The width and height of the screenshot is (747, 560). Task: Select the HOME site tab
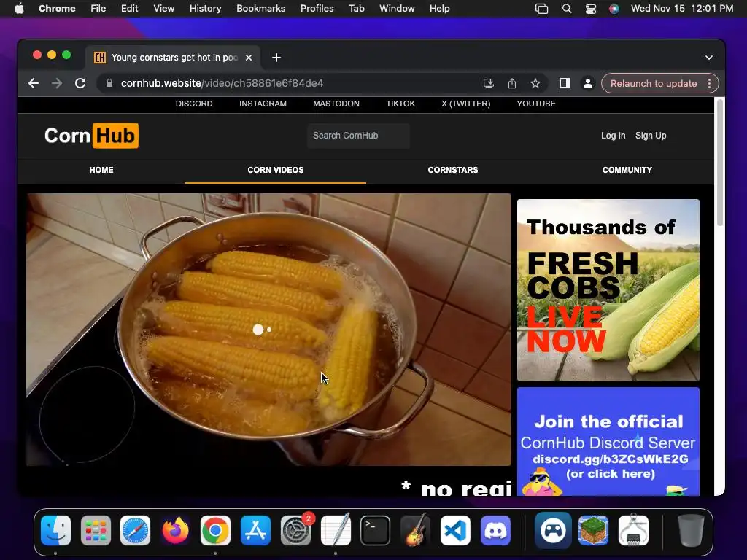click(101, 170)
